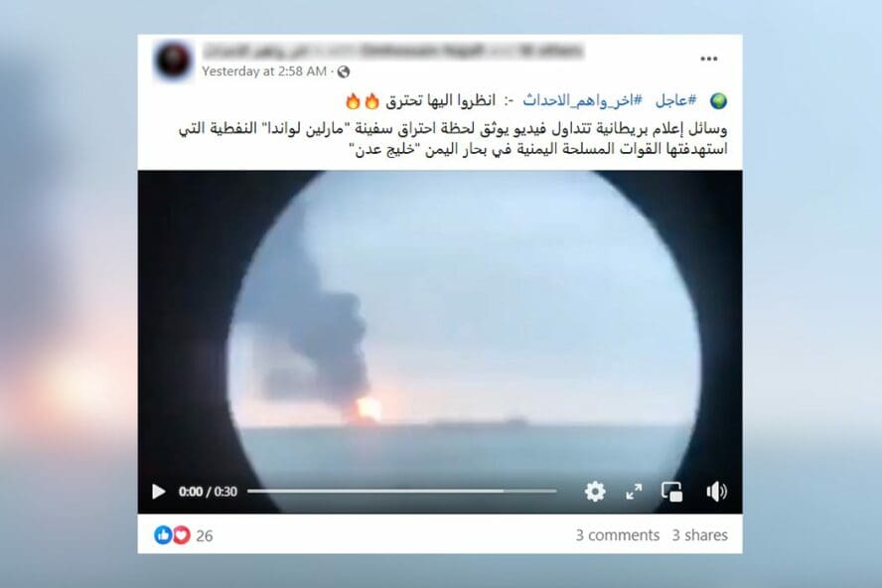Open the post options three-dot menu
The width and height of the screenshot is (882, 588).
tap(709, 59)
